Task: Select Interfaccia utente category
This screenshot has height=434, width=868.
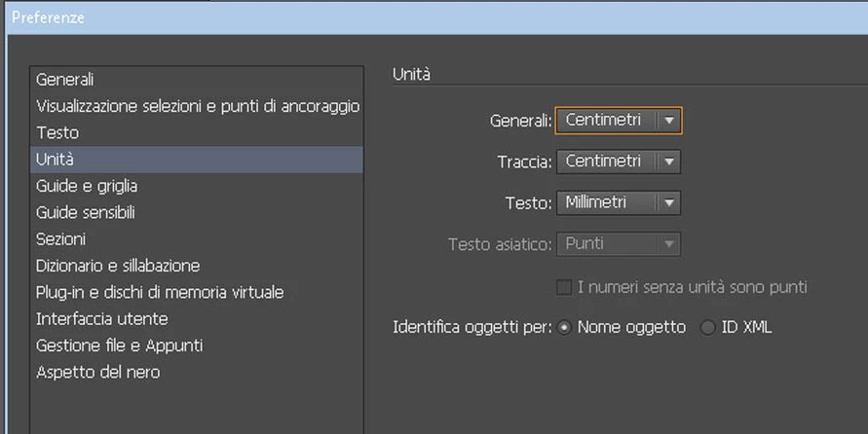Action: [x=197, y=318]
